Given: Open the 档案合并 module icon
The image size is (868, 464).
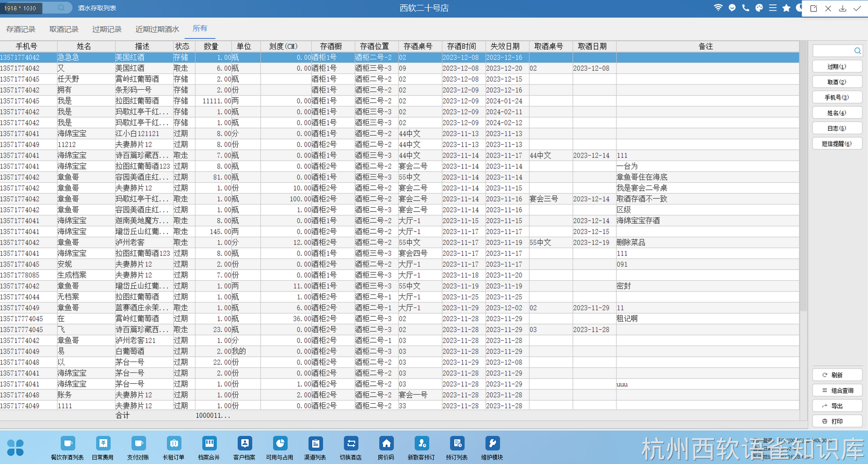Looking at the screenshot, I should [209, 444].
